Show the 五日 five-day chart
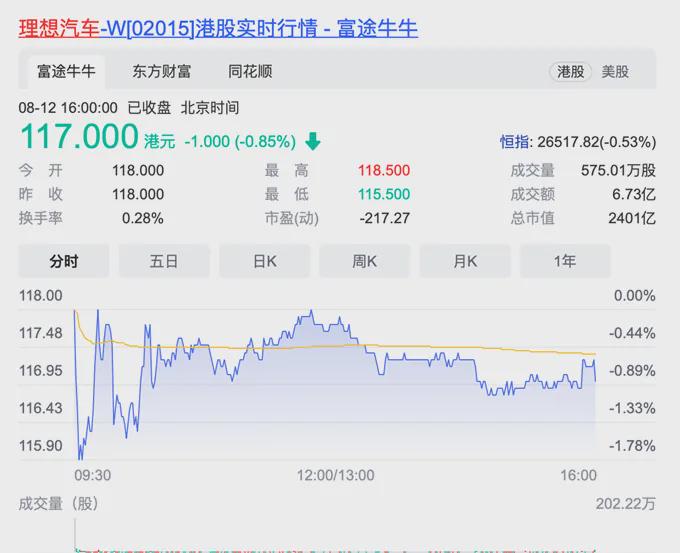 164,261
